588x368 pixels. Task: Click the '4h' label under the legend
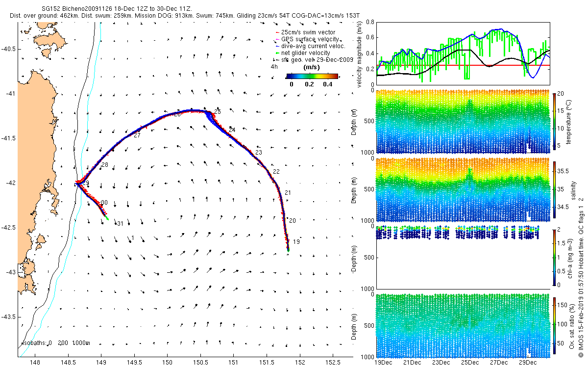(x=274, y=66)
